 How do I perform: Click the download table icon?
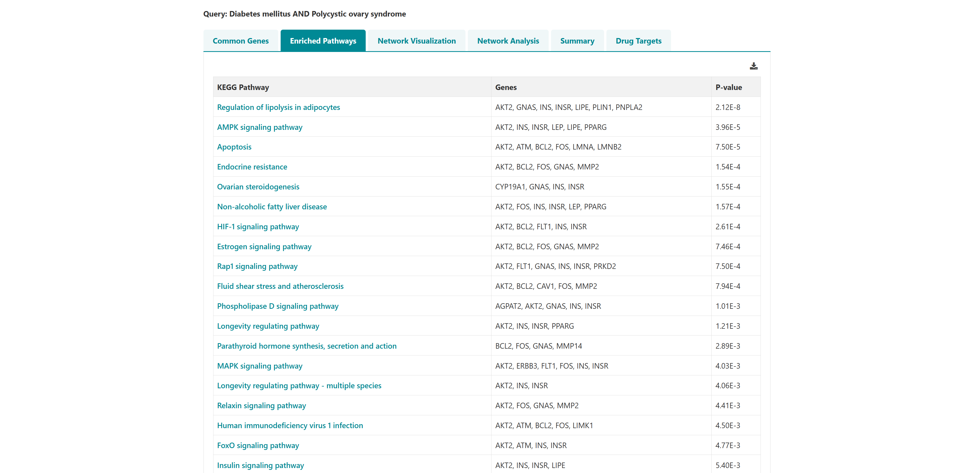pyautogui.click(x=753, y=66)
